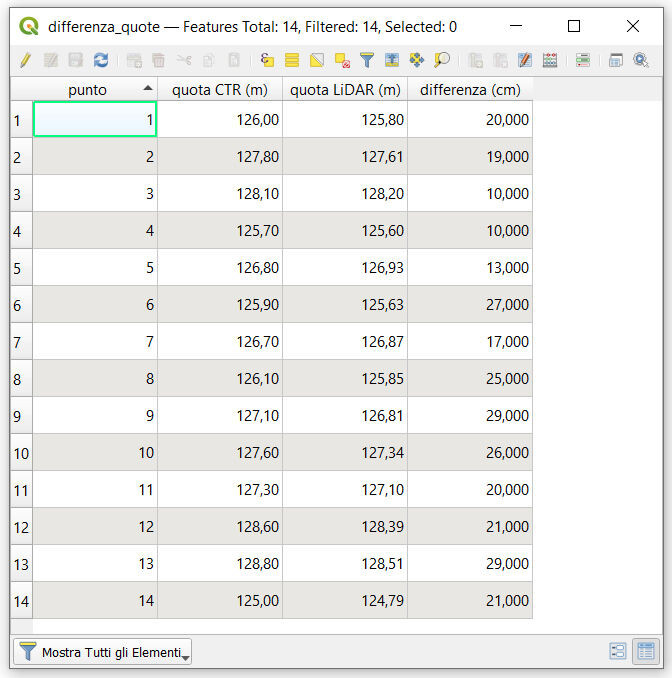Click quota CTR cell 127,10
The width and height of the screenshot is (672, 678).
coord(220,416)
